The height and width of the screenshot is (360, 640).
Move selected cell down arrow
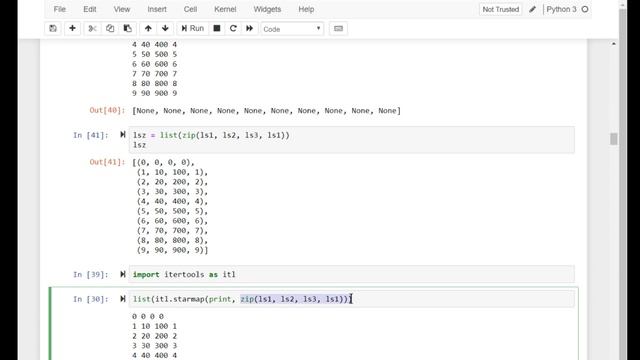point(165,29)
